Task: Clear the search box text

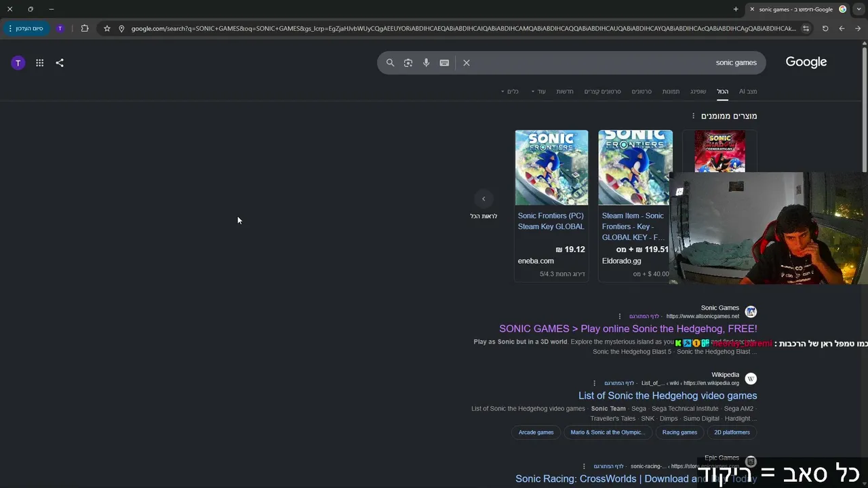Action: pyautogui.click(x=467, y=62)
